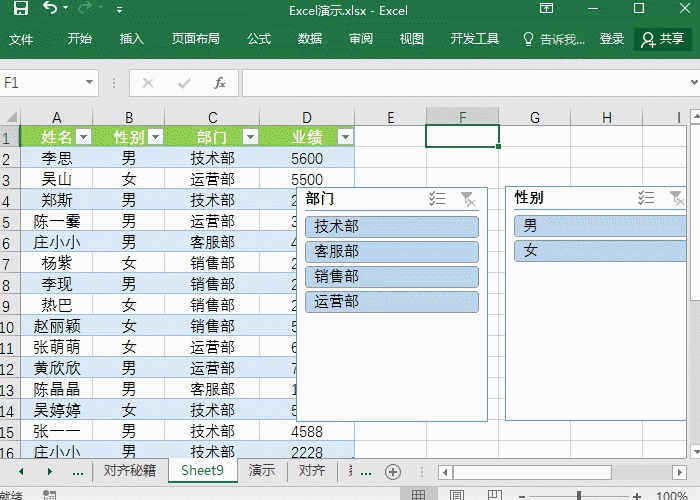This screenshot has width=700, height=500.
Task: Switch to the 对齐秘籍 sheet tab
Action: tap(130, 471)
